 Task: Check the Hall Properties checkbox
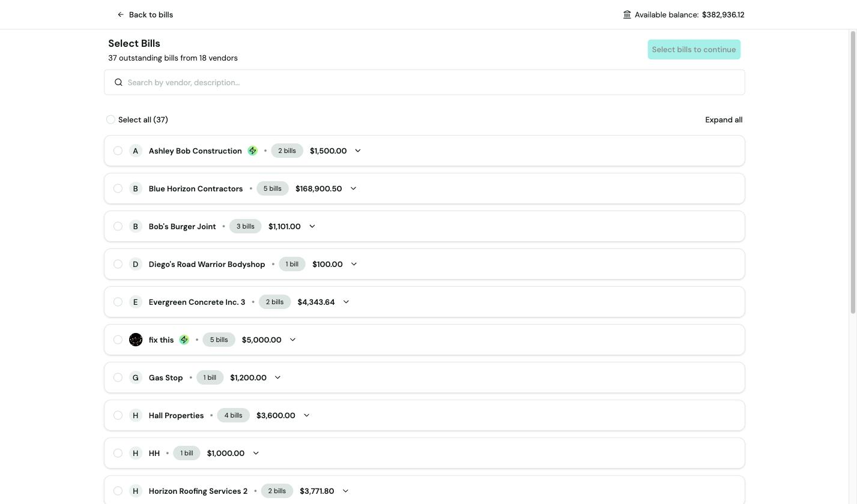118,415
